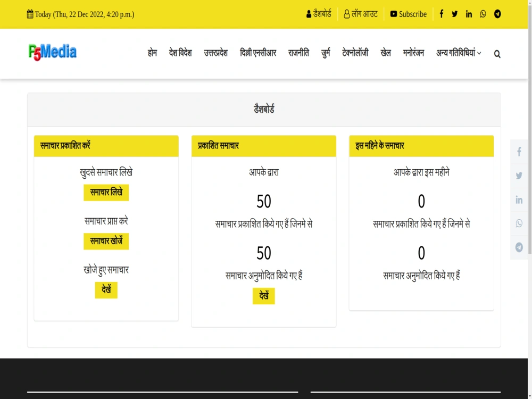Click the Today date text in top bar

(85, 14)
